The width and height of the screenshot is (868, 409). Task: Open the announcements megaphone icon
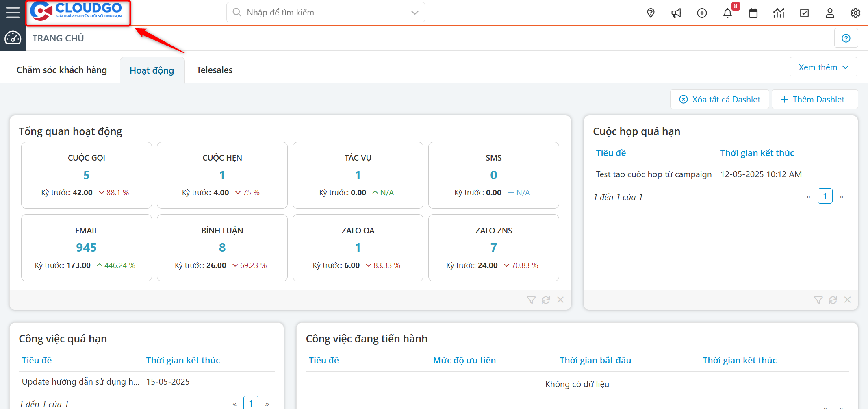676,13
